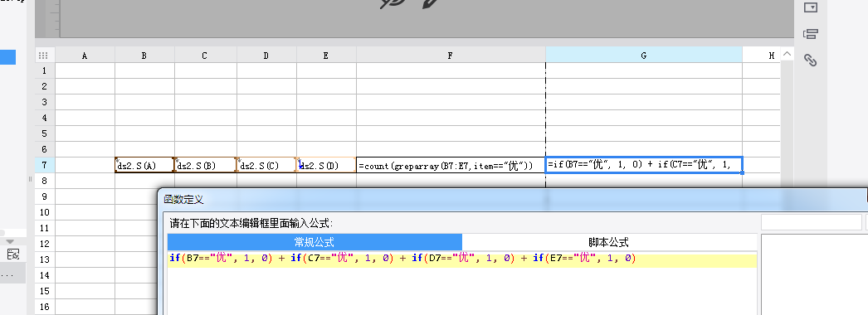Screen dimensions: 868x315
Task: Select column header A
Action: tap(85, 56)
